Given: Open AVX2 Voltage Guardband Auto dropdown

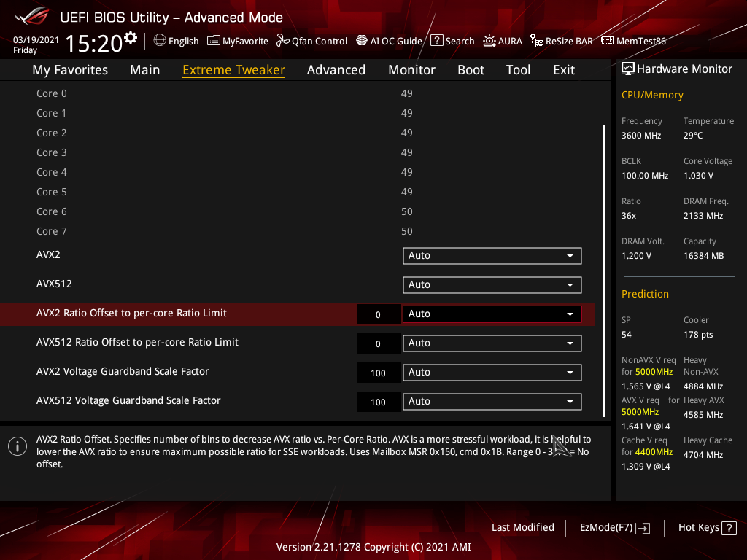Looking at the screenshot, I should 492,373.
